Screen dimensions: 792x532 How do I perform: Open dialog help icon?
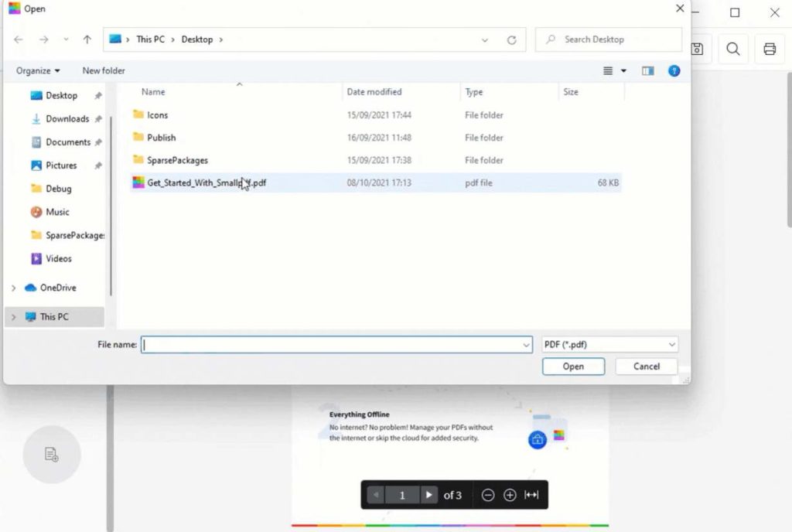click(674, 71)
